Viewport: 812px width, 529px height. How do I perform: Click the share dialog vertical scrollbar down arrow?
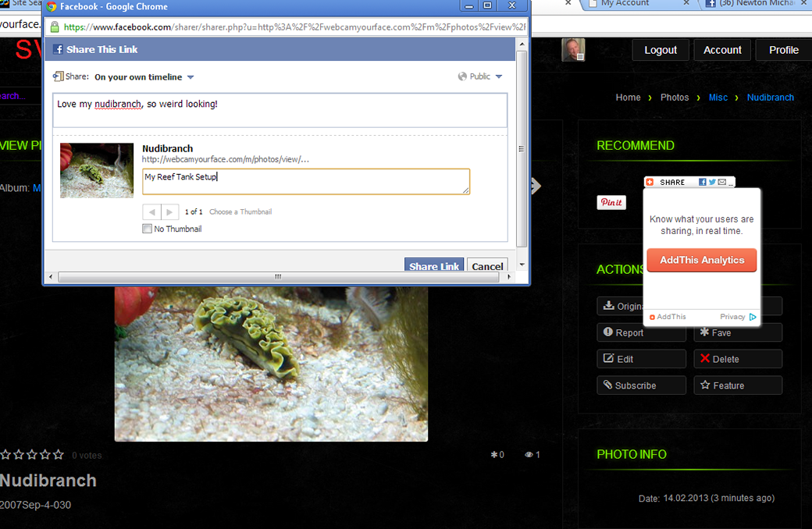tap(522, 264)
